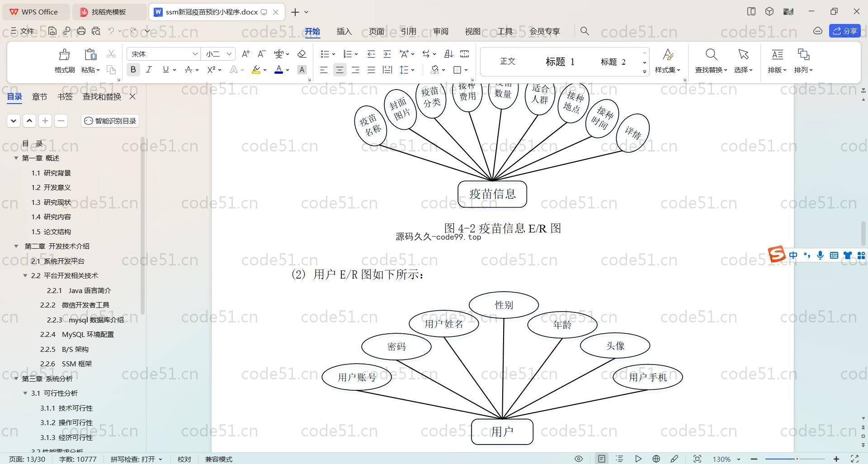This screenshot has height=464, width=868.
Task: Close the navigation pane with X
Action: click(x=132, y=96)
